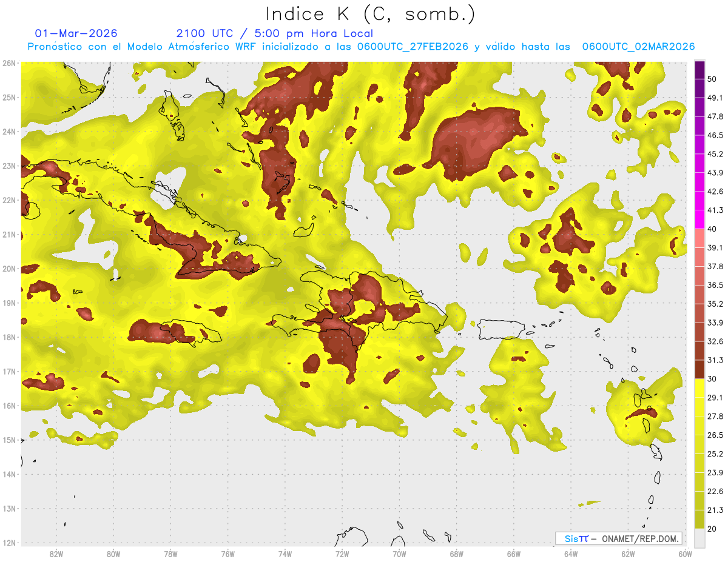This screenshot has height=562, width=728.
Task: Pick the salmon swatch between 39.1 and 40
Action: click(x=699, y=238)
